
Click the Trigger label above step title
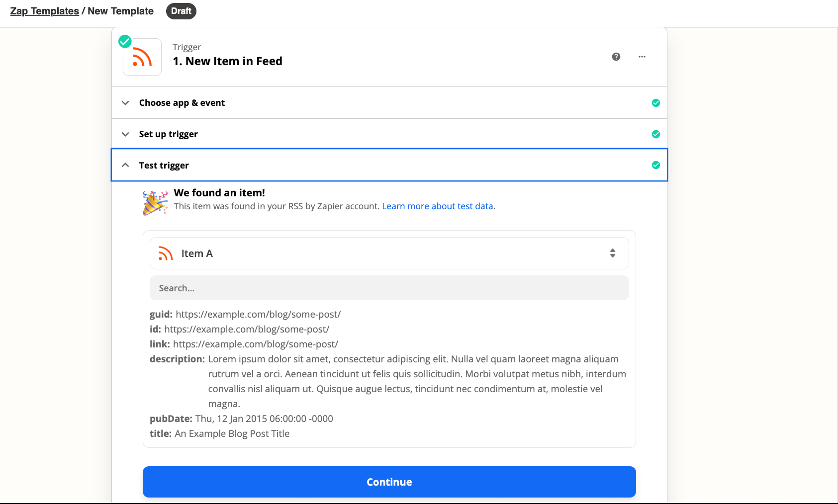coord(187,47)
